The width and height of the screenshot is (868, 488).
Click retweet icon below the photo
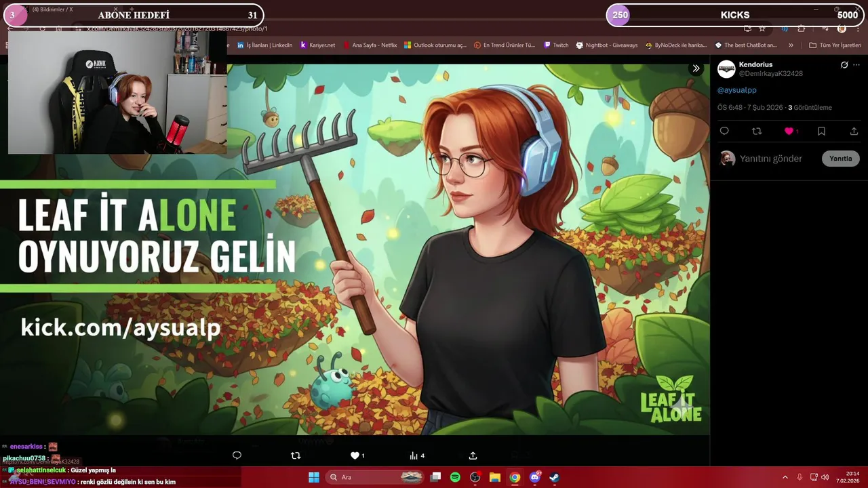tap(296, 455)
